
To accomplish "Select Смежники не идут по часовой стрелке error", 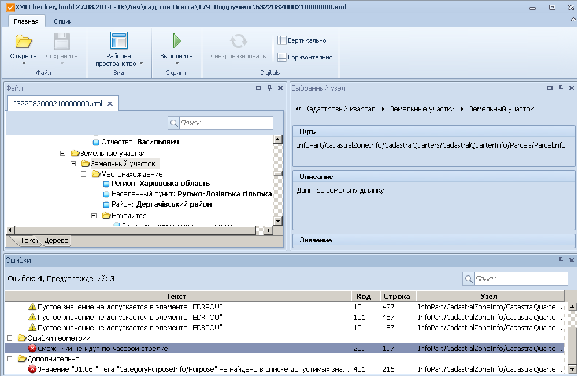I will (x=284, y=348).
